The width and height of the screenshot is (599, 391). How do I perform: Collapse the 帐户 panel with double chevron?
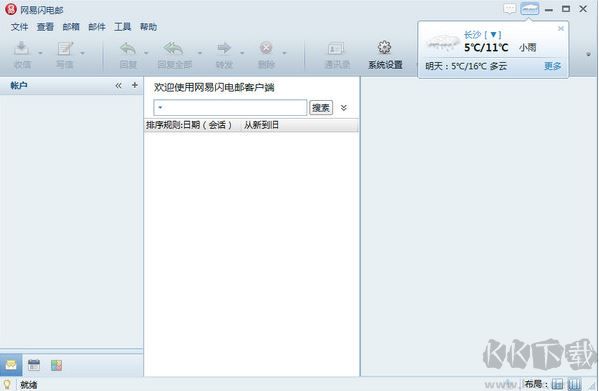[x=118, y=86]
